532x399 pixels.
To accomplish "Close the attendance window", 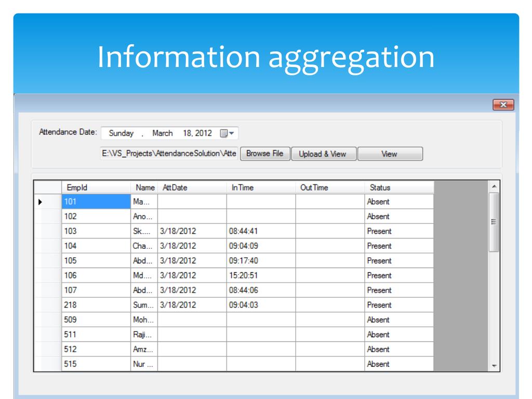I will click(x=503, y=105).
